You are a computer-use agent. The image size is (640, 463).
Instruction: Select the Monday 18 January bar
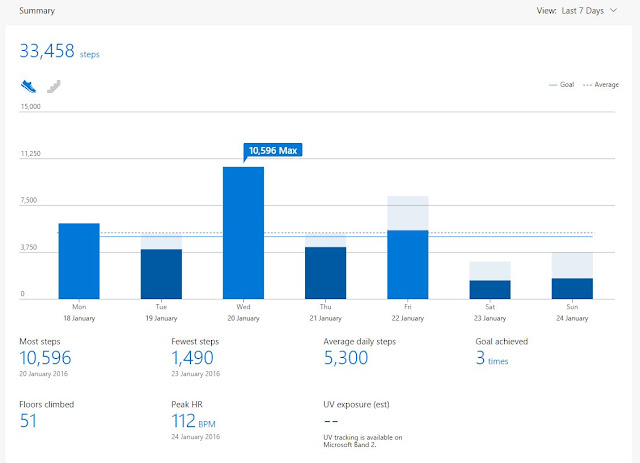[79, 261]
